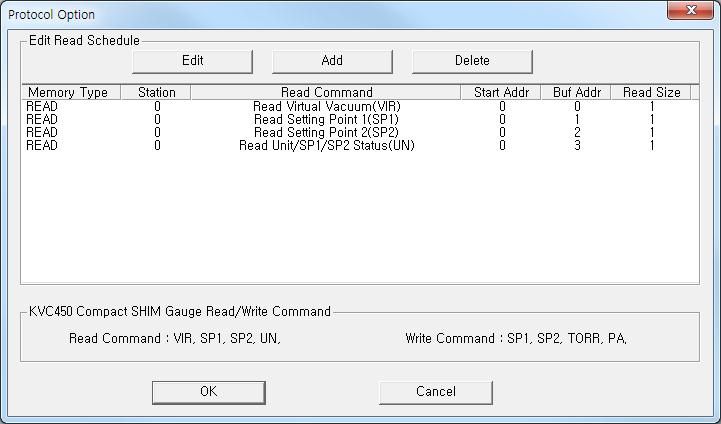Sort by Memory Type column header
Screen dimensions: 721x424
coord(68,93)
